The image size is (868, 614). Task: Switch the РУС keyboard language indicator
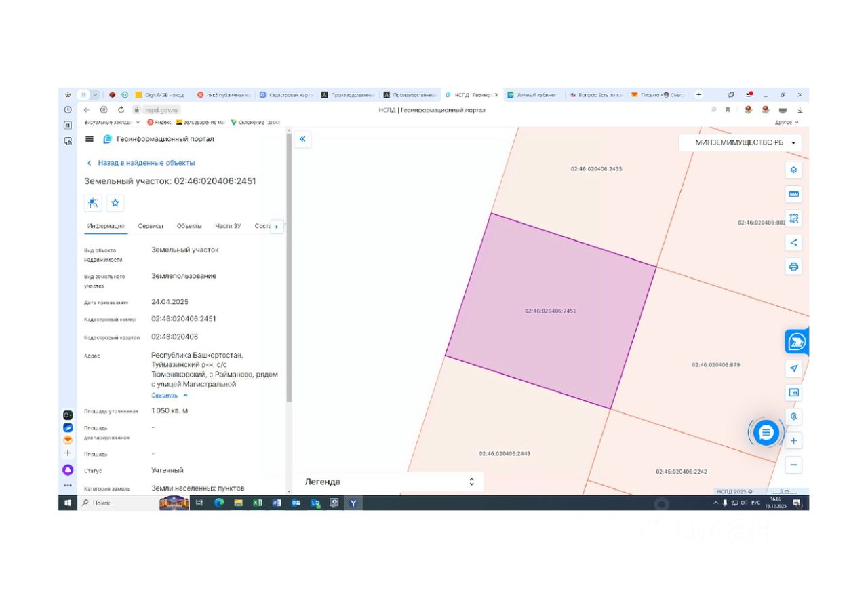[755, 503]
